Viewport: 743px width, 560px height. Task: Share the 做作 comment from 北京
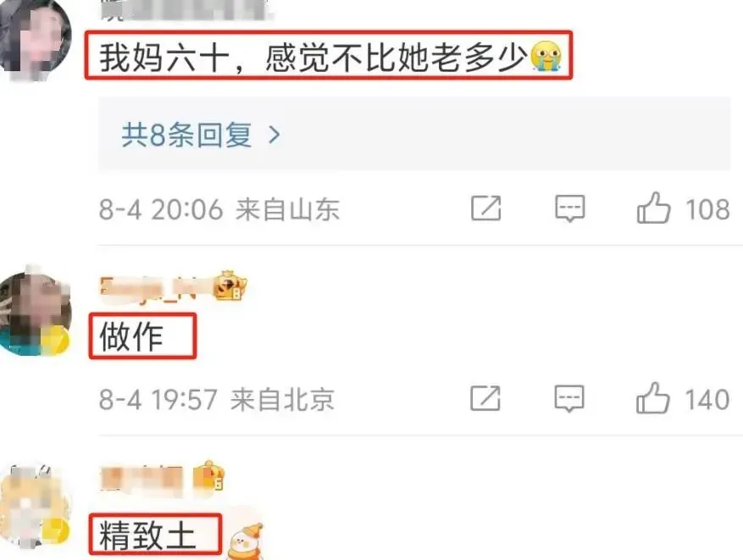pos(485,398)
